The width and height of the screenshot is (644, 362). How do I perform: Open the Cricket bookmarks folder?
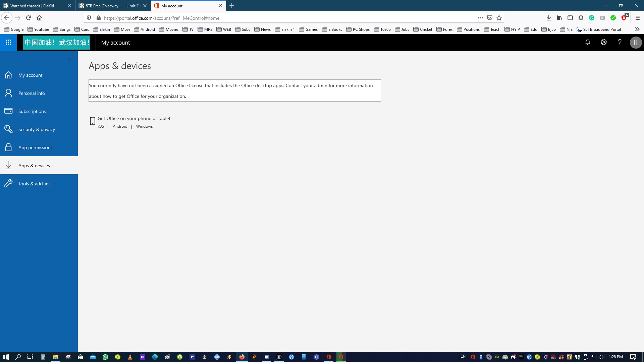[x=423, y=29]
